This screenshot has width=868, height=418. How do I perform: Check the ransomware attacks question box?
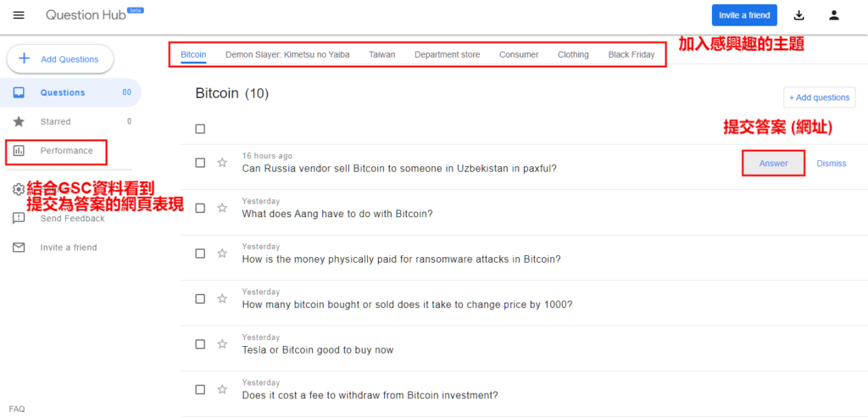click(200, 254)
